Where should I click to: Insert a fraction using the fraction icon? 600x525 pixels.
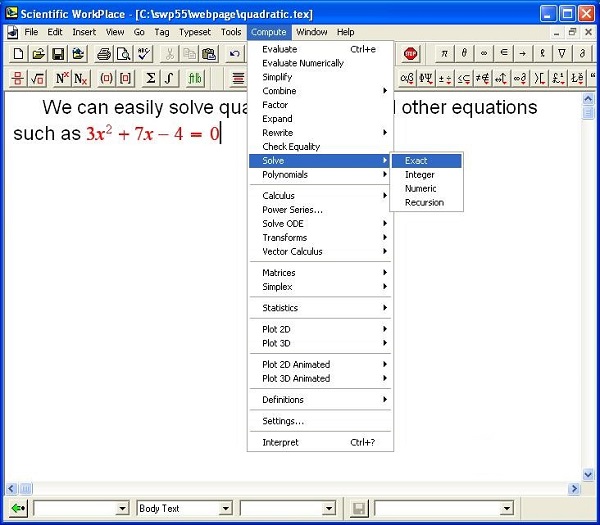pos(18,79)
